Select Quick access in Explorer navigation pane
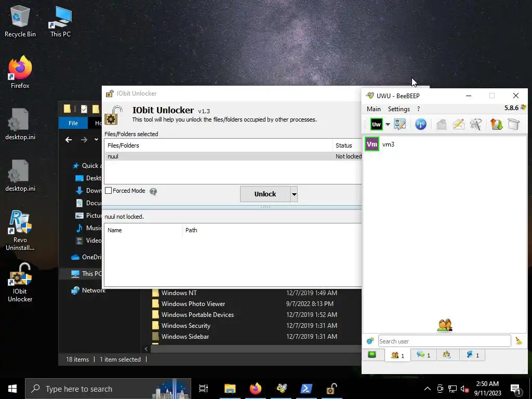The image size is (532, 399). click(87, 166)
